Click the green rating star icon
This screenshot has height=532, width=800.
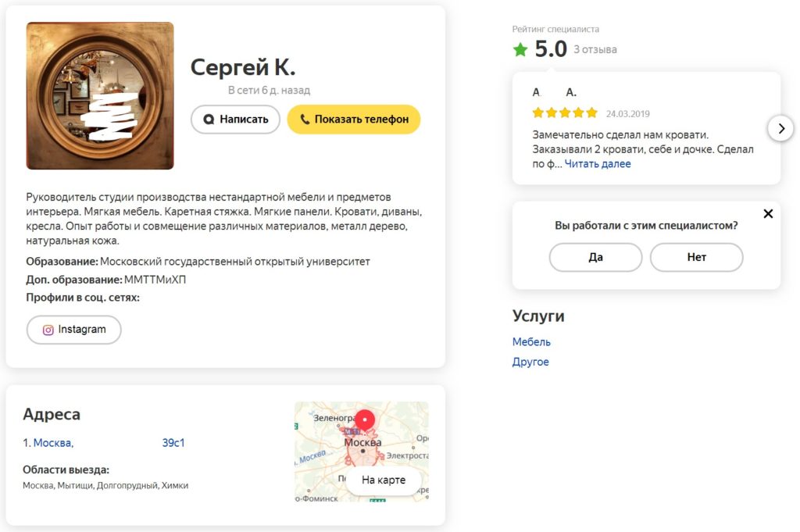520,49
